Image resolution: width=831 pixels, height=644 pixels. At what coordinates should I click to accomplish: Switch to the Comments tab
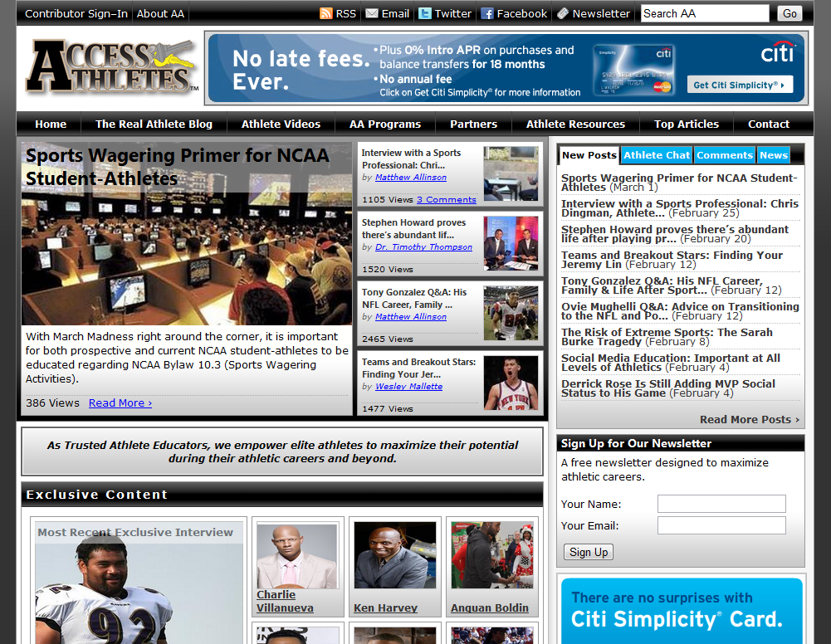725,155
